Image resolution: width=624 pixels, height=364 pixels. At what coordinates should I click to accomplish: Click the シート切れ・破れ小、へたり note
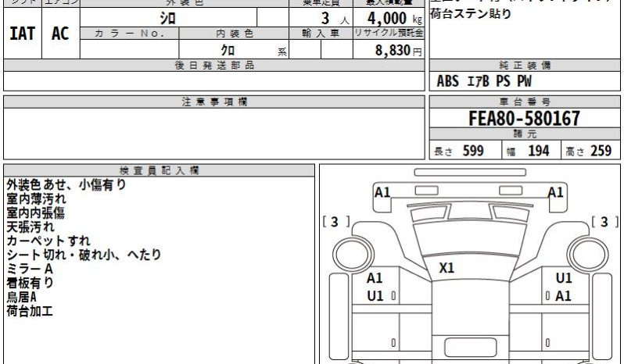tap(84, 255)
